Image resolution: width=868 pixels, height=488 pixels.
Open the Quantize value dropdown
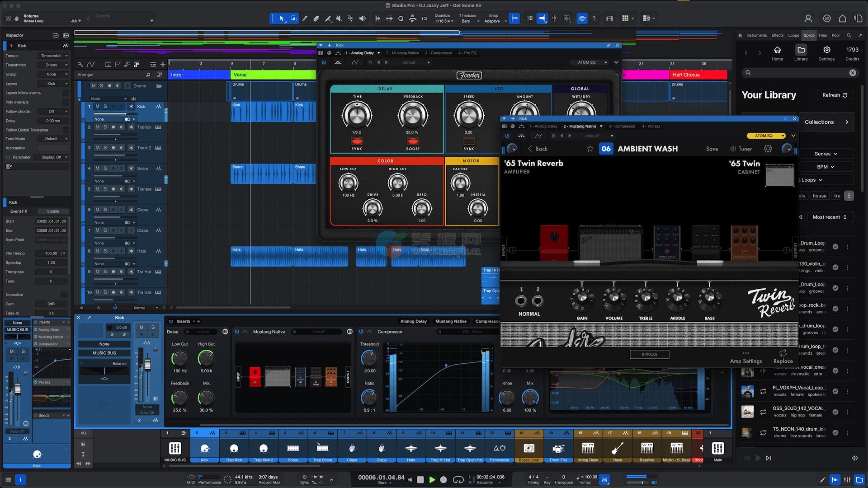[x=445, y=21]
